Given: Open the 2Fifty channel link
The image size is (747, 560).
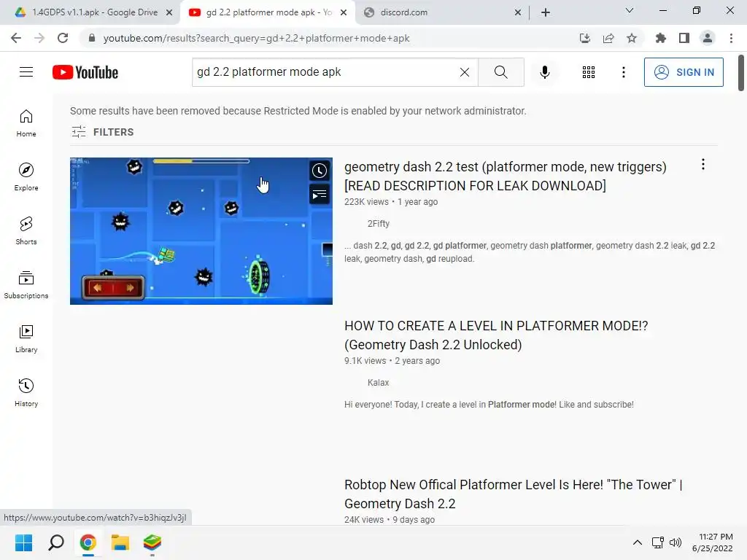Looking at the screenshot, I should click(x=379, y=224).
